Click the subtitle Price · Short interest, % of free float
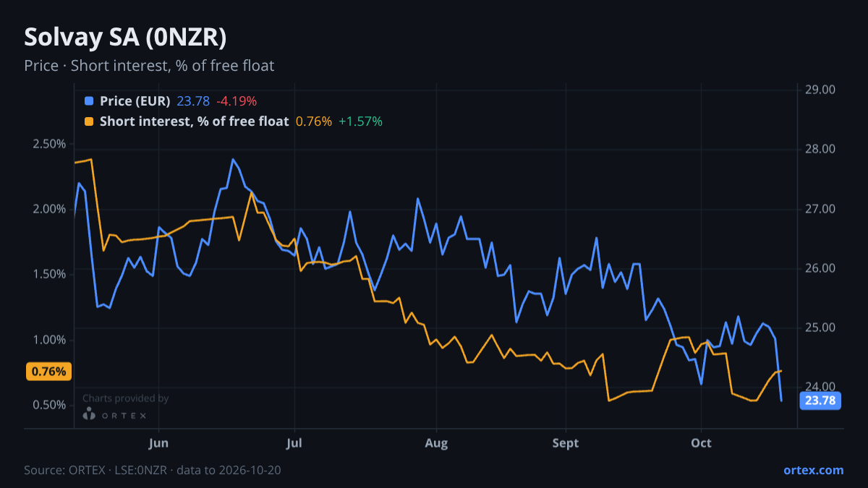This screenshot has height=488, width=868. click(149, 66)
